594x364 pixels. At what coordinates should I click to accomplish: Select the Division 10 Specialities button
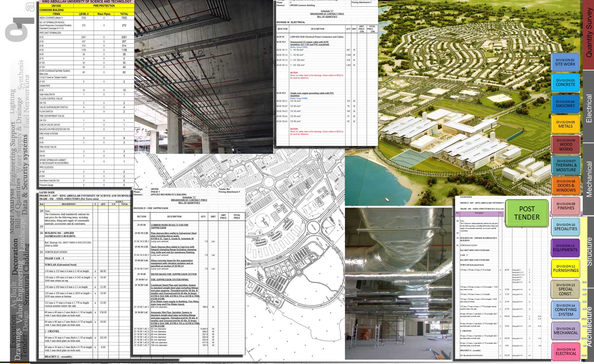tap(565, 227)
